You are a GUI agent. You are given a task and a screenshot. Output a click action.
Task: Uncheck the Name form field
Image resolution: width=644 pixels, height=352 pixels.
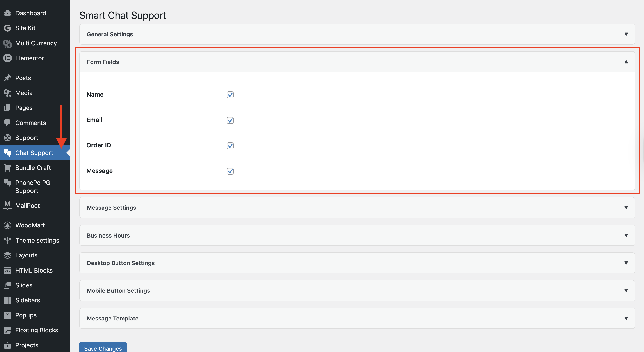click(230, 95)
